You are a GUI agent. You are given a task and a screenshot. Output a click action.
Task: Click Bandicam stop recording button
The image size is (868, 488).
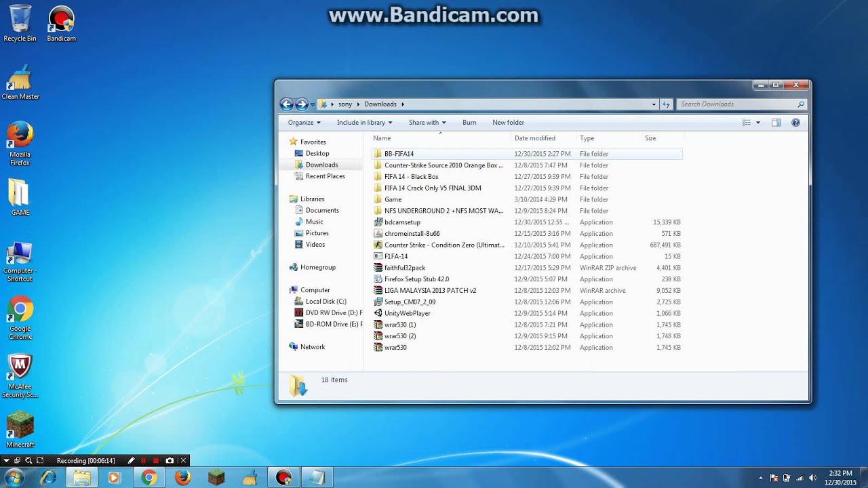[156, 461]
